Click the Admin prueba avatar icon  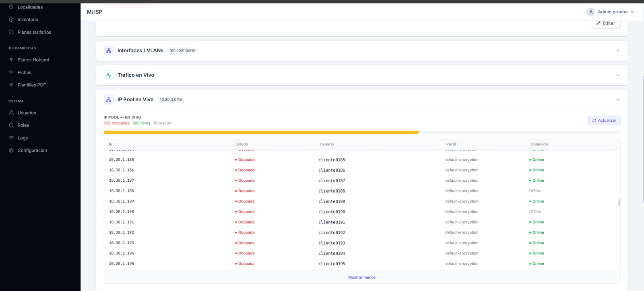591,12
